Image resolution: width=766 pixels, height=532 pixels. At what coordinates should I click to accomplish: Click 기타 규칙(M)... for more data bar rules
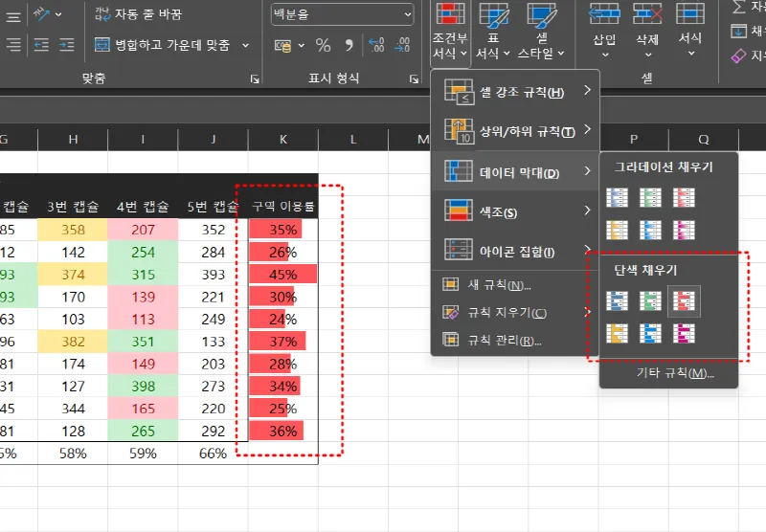pos(668,373)
